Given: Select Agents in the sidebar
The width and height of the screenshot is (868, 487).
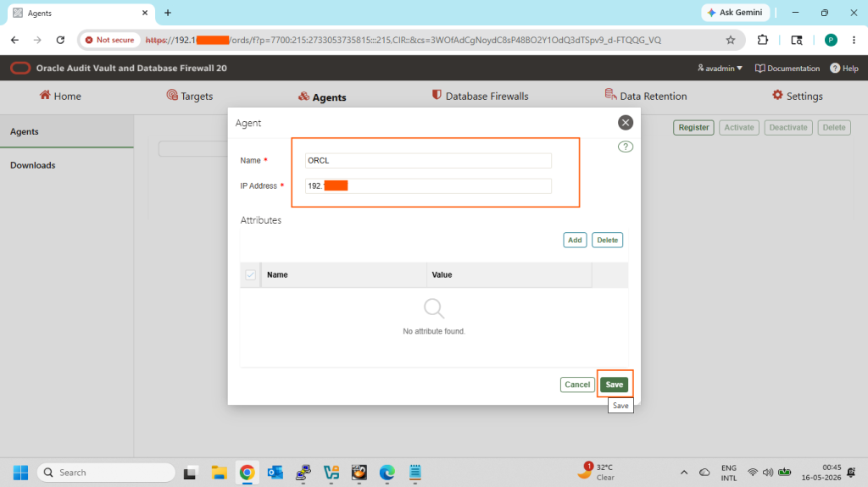Looking at the screenshot, I should click(66, 132).
